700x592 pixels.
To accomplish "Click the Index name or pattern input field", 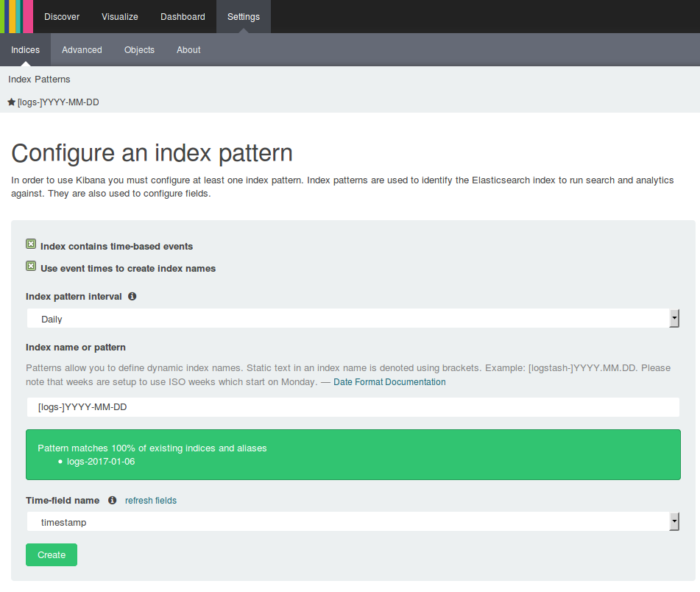I will click(353, 407).
